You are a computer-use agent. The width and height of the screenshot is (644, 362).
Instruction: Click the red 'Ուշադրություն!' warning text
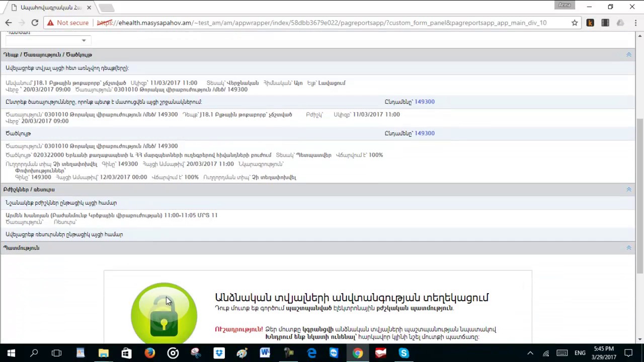(238, 329)
